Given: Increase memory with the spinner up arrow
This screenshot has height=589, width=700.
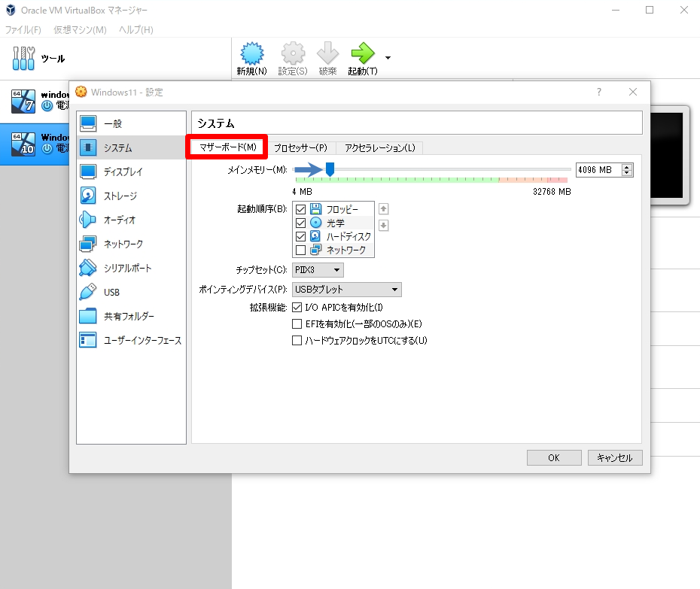Looking at the screenshot, I should 627,167.
